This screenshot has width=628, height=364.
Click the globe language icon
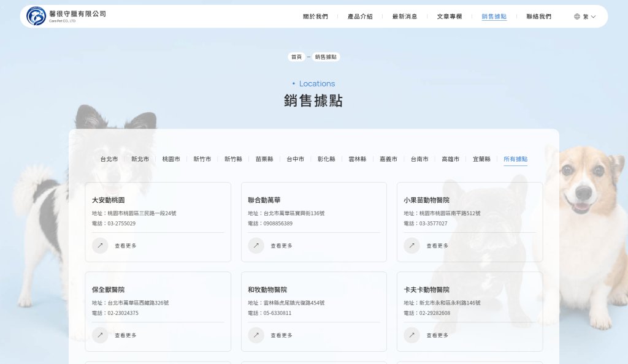click(x=576, y=17)
